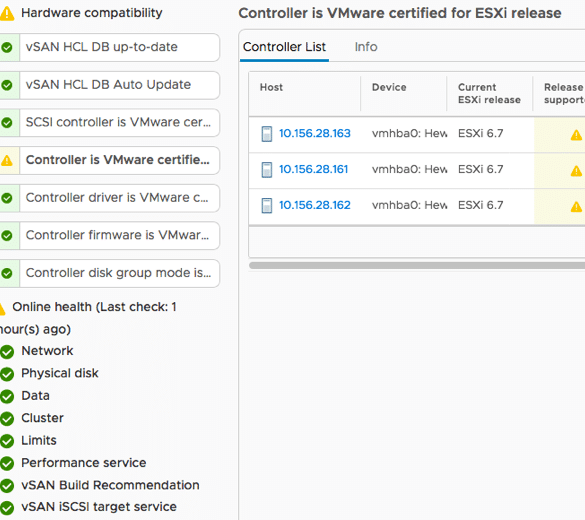Image resolution: width=585 pixels, height=520 pixels.
Task: Open host link 10.156.28.162
Action: tap(315, 205)
